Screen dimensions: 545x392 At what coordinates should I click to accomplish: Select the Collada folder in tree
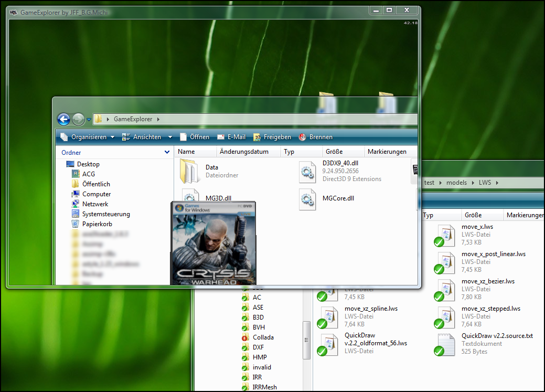click(x=263, y=337)
